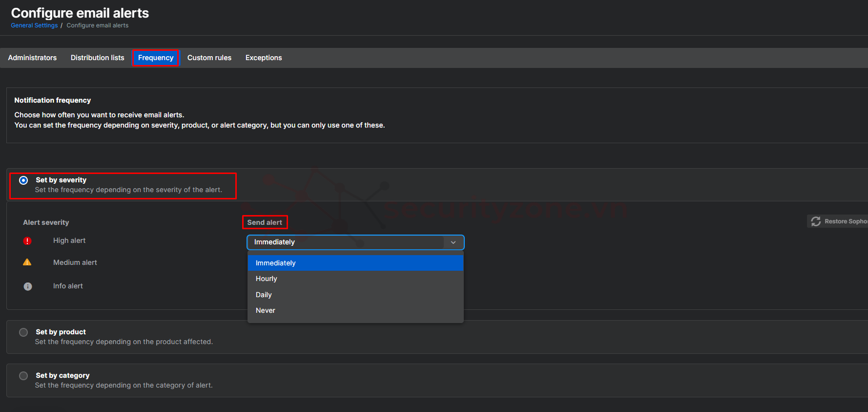Open the Exceptions tab
Image resolution: width=868 pixels, height=412 pixels.
click(264, 58)
